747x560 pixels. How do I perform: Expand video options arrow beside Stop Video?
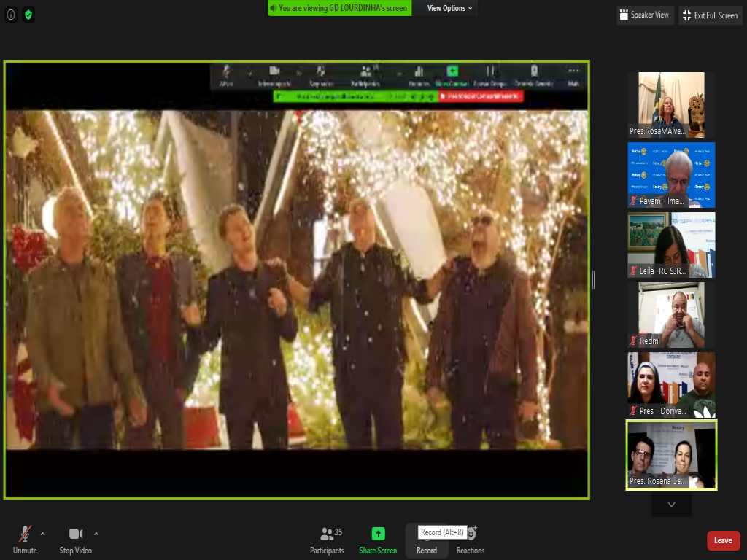point(96,534)
